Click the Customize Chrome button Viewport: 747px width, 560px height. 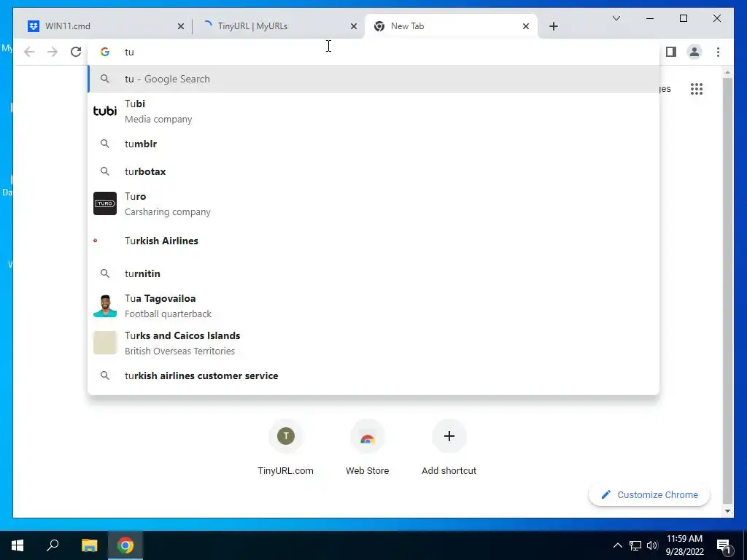click(x=649, y=495)
